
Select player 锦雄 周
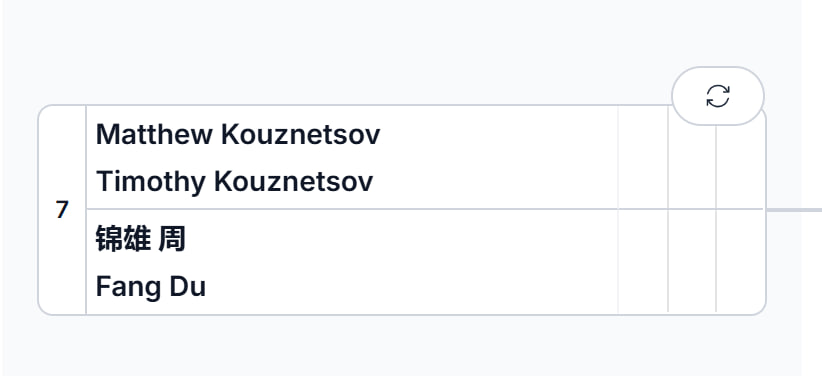(140, 239)
